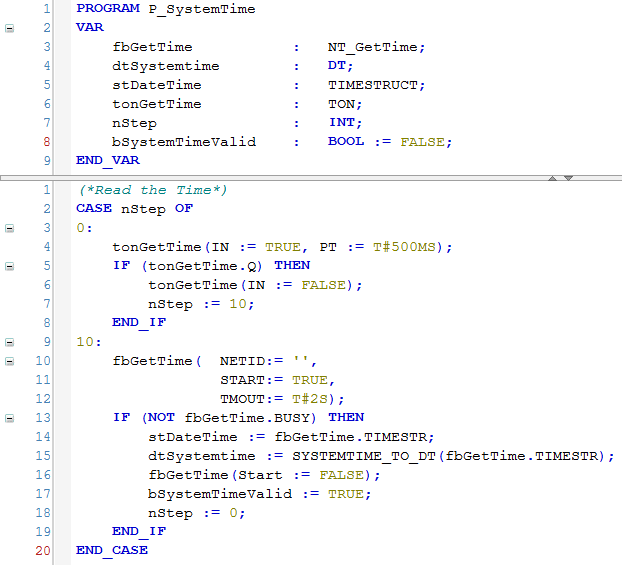Click stDateTime assignment on line 14
Viewport: 622px width, 565px height.
291,437
